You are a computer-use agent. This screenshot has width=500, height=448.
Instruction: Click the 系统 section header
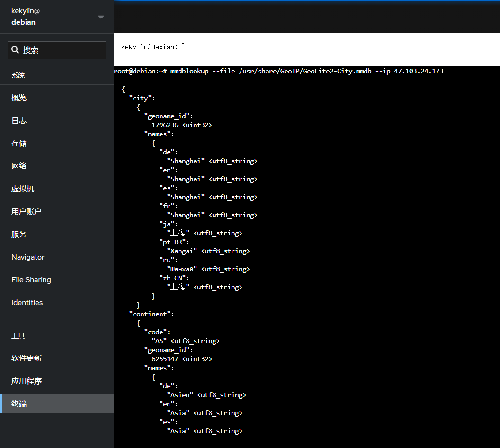pos(18,76)
